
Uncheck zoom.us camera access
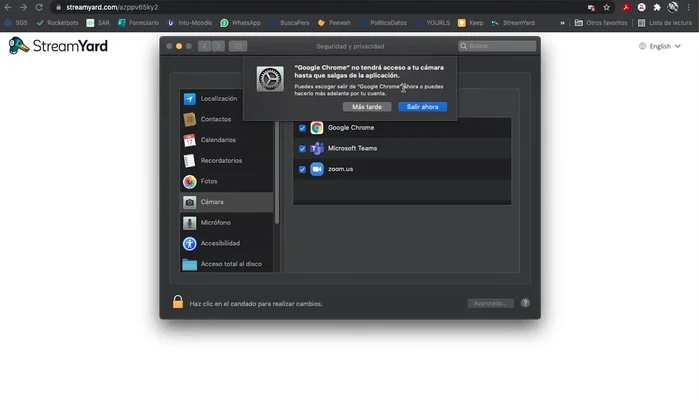click(x=302, y=169)
